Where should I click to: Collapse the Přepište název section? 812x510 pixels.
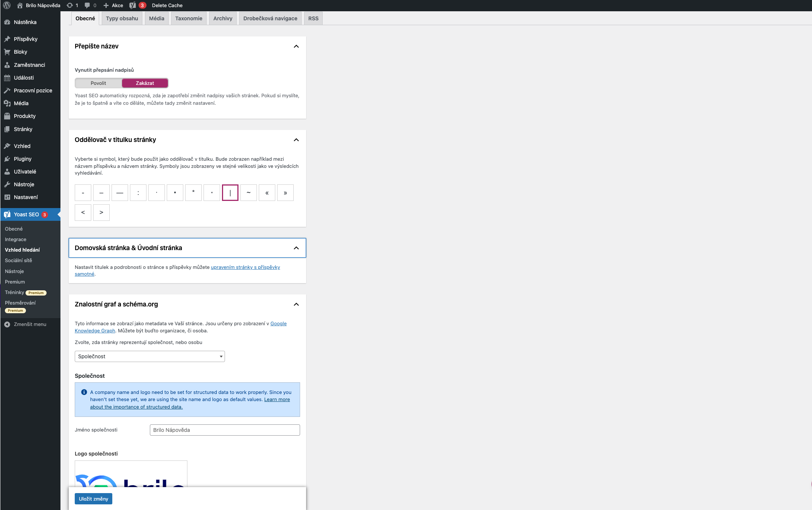coord(296,46)
